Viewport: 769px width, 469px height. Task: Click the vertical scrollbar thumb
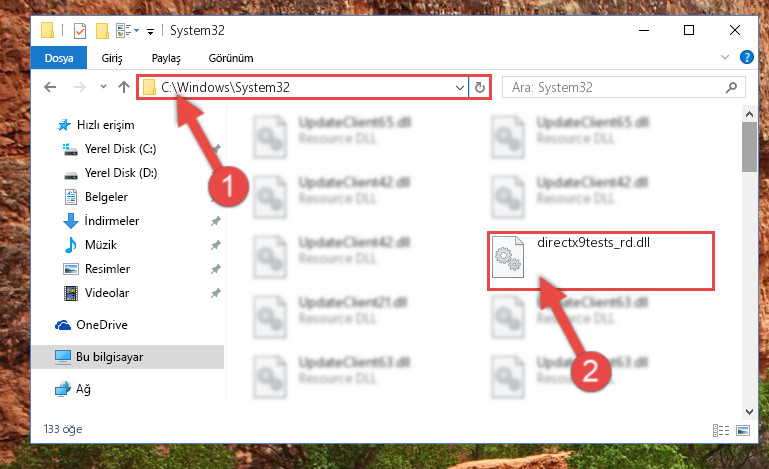tap(749, 147)
